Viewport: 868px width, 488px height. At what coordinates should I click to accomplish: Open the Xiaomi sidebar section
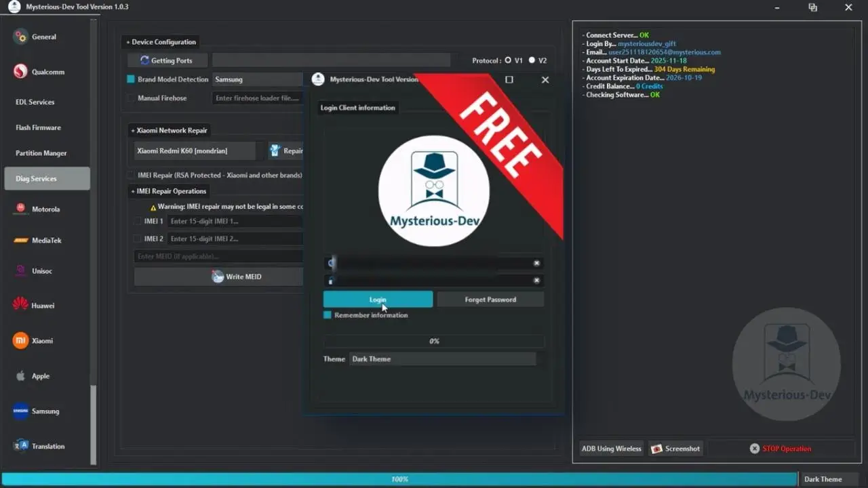coord(20,341)
